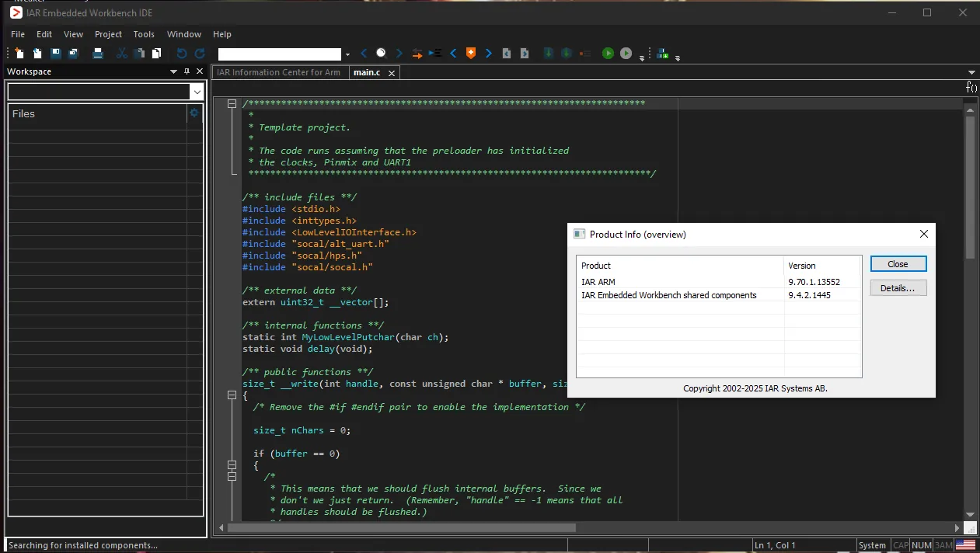Toggle bookmark with the orange shield icon
The image size is (980, 553).
pyautogui.click(x=470, y=54)
